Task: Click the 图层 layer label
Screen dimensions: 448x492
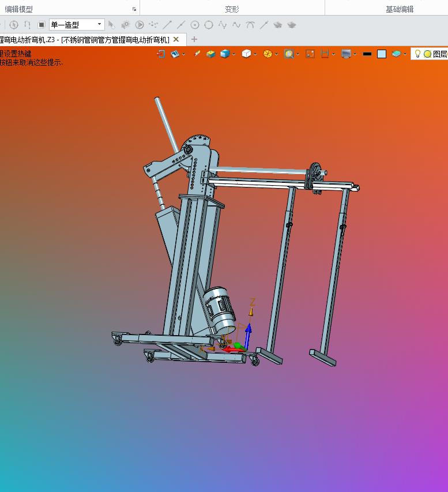Action: [x=440, y=54]
